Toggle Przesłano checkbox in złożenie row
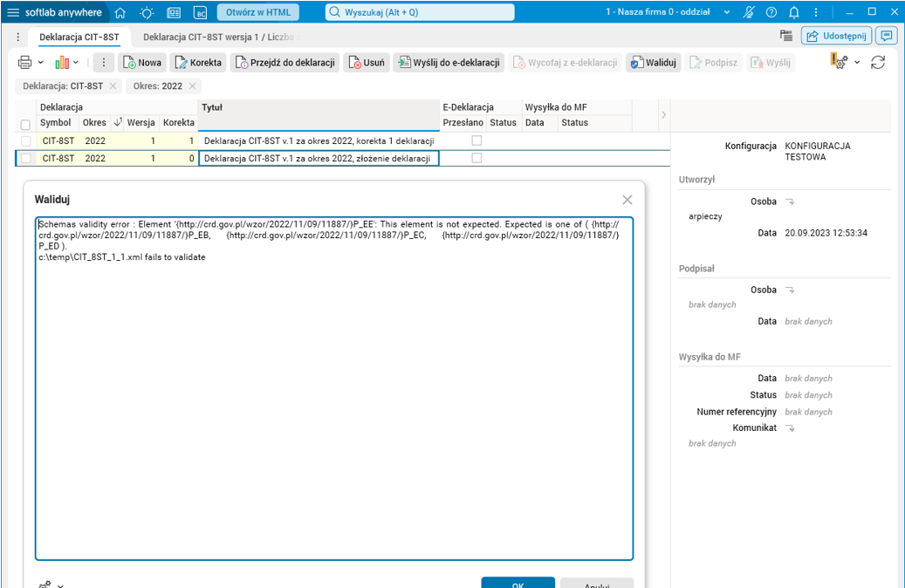The height and width of the screenshot is (588, 905). coord(476,158)
